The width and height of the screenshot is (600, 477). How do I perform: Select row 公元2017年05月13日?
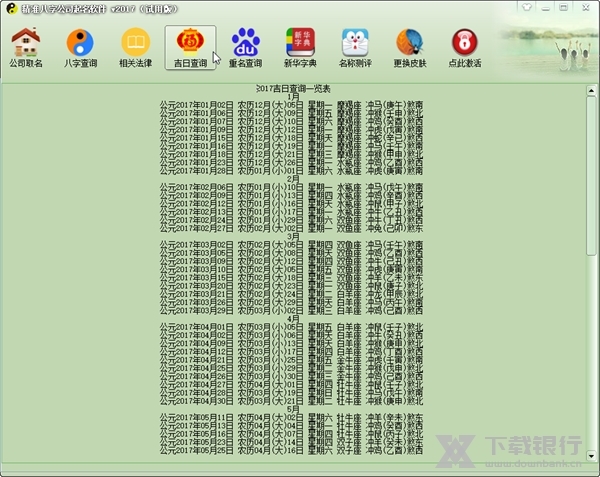click(291, 426)
